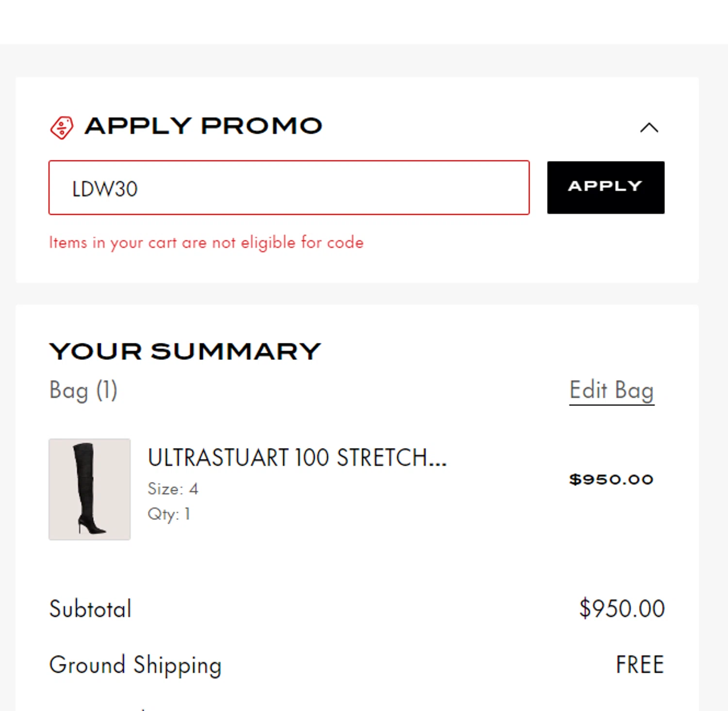Open the Edit Bag link
728x711 pixels.
click(612, 391)
